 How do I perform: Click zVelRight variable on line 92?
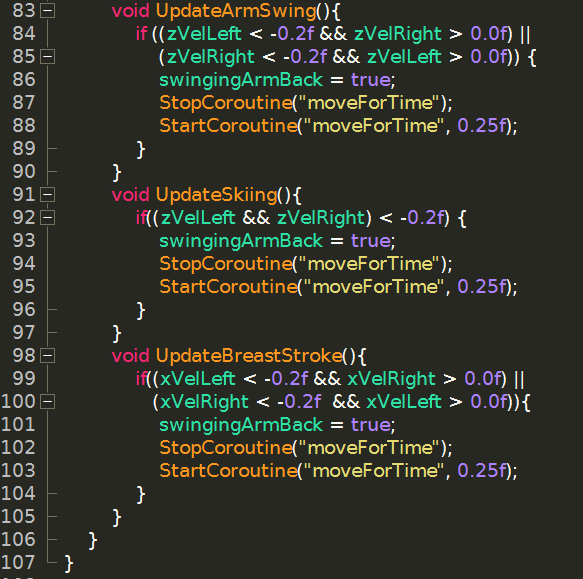coord(321,219)
